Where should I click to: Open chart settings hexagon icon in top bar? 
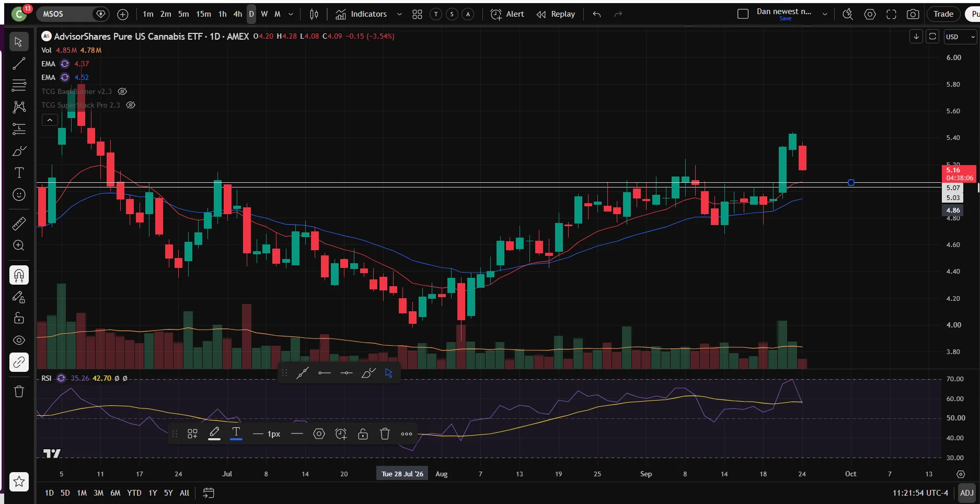click(870, 14)
